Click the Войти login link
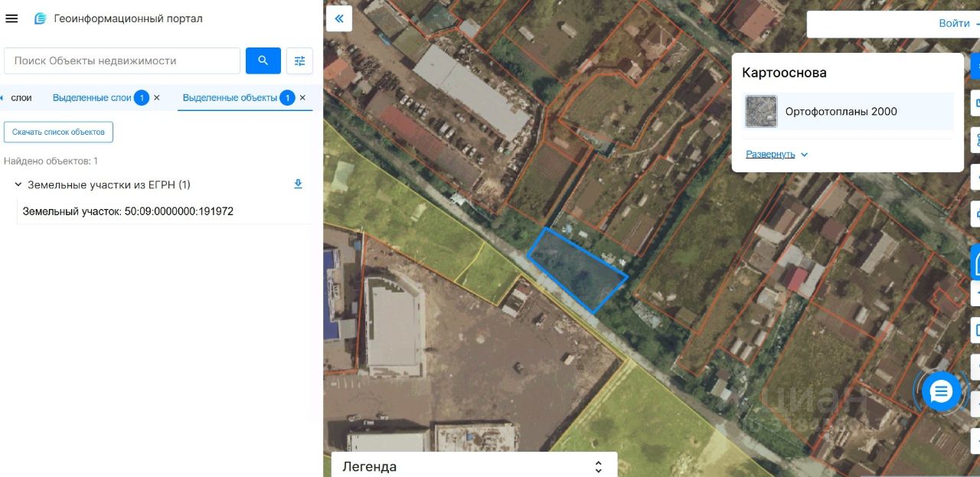 pyautogui.click(x=954, y=23)
